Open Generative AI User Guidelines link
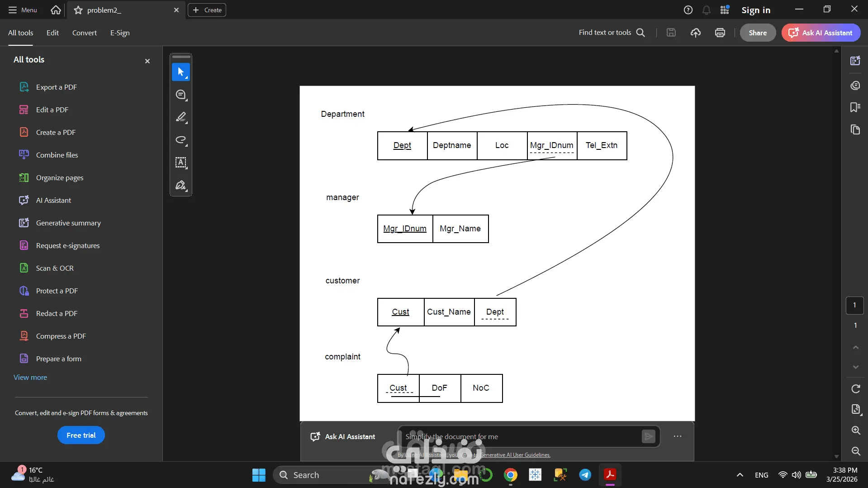This screenshot has height=488, width=868. pyautogui.click(x=515, y=455)
